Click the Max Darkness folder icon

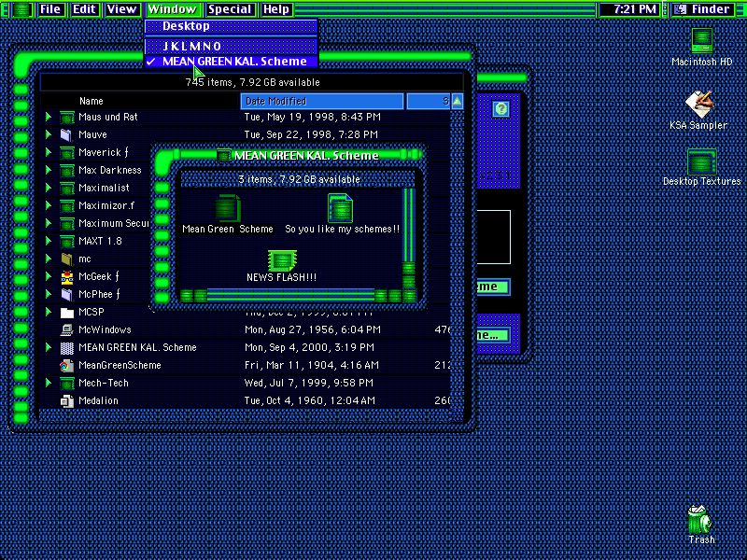click(66, 170)
